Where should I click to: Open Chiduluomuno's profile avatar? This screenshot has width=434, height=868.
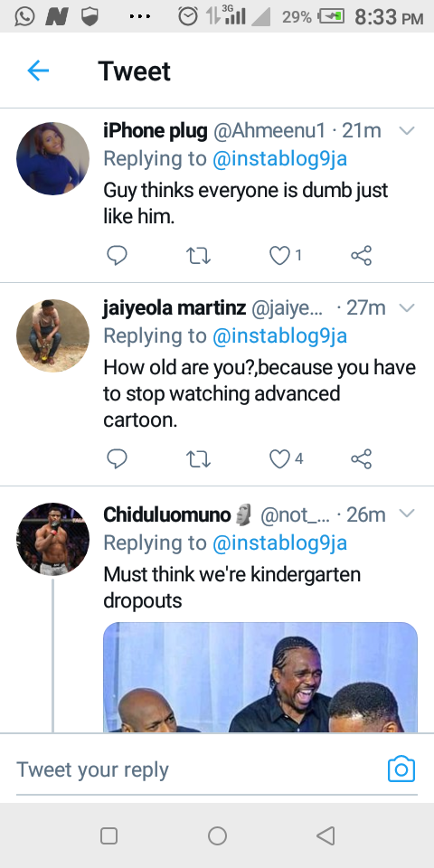click(x=53, y=539)
